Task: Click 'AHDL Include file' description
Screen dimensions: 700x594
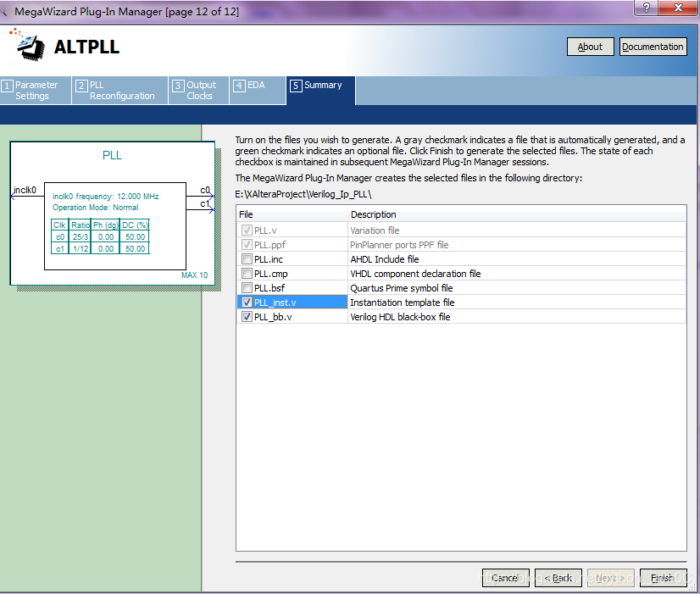Action: pyautogui.click(x=385, y=259)
